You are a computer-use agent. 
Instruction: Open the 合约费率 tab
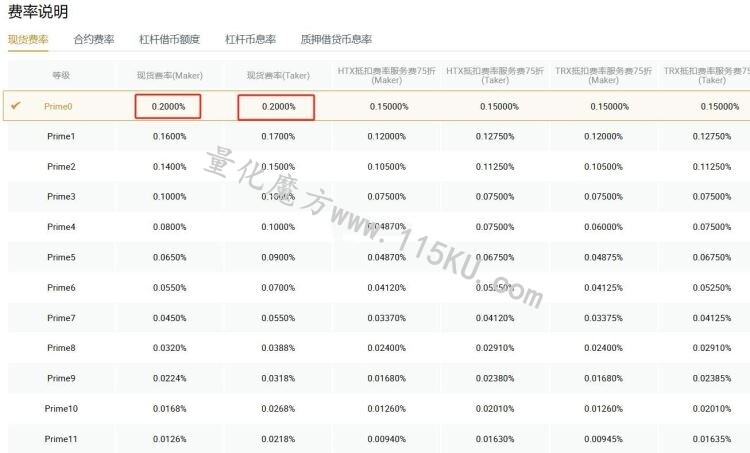94,39
